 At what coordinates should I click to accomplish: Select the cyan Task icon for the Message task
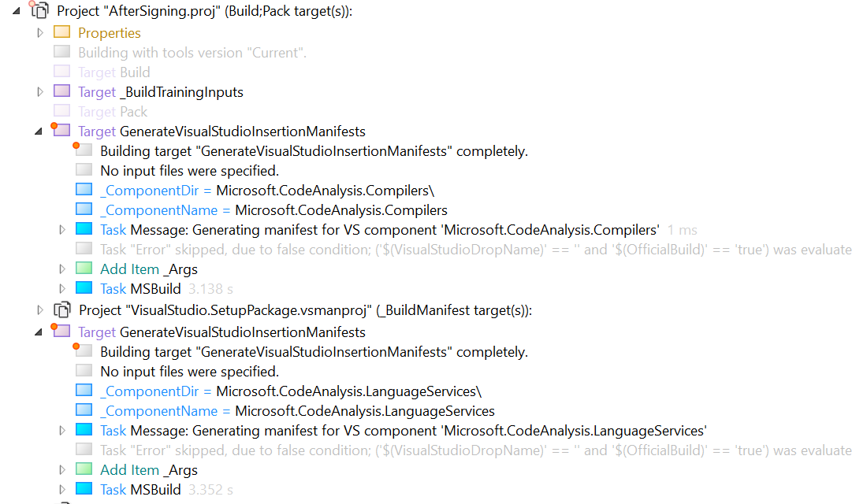pyautogui.click(x=84, y=229)
